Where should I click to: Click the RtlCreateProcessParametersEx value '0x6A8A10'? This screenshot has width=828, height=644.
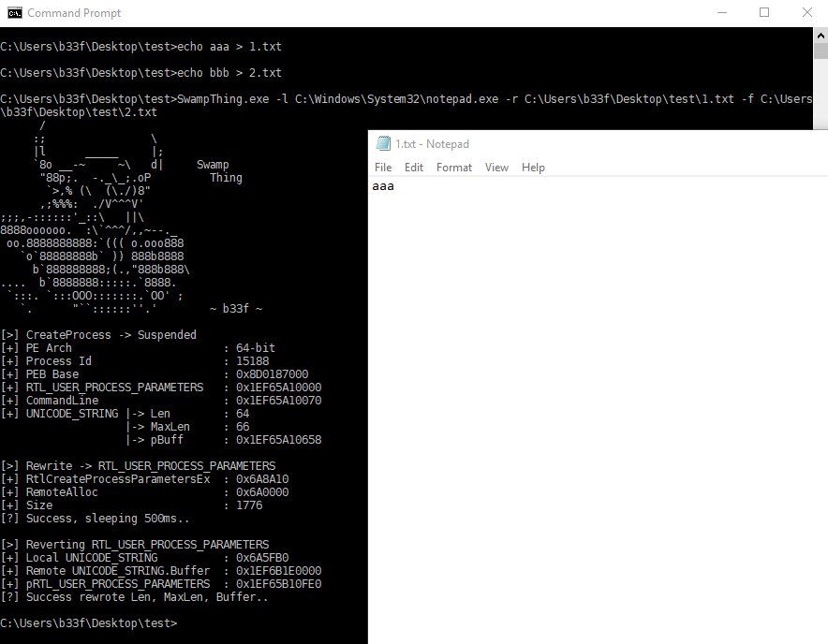[262, 478]
